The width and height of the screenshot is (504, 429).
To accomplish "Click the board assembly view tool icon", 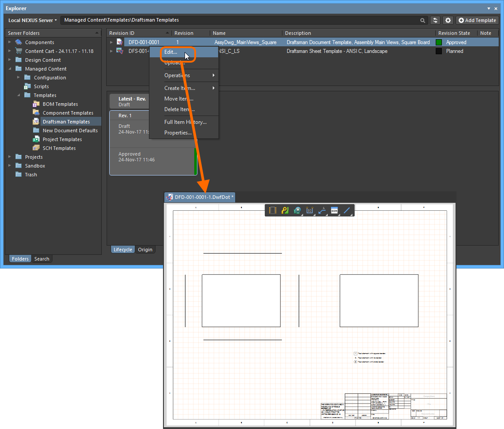I will (x=298, y=211).
